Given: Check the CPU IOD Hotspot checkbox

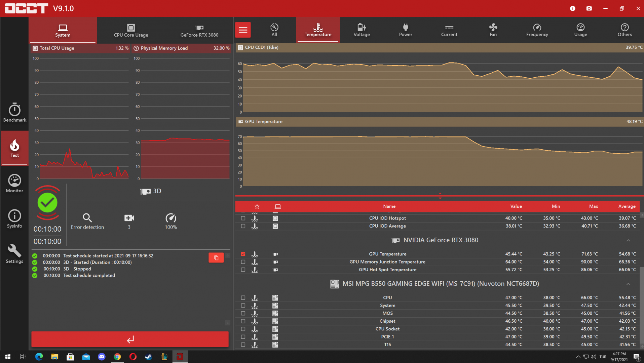Looking at the screenshot, I should tap(243, 218).
